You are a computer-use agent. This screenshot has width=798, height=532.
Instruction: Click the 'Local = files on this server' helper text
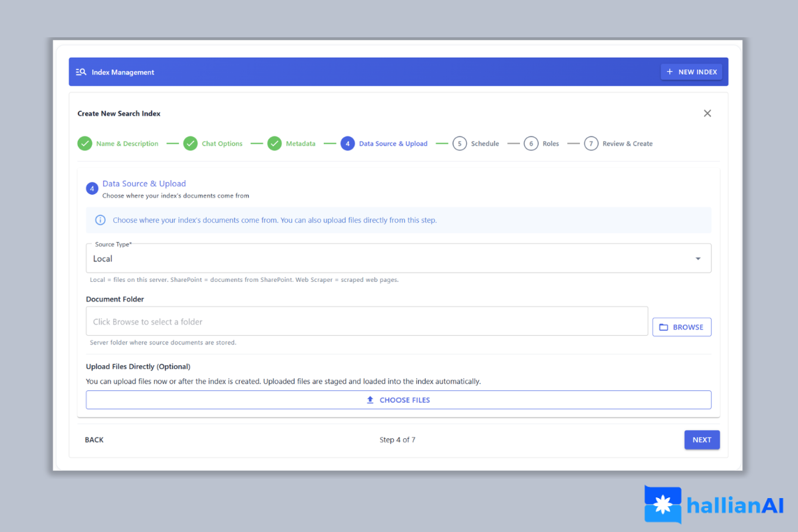coord(244,280)
